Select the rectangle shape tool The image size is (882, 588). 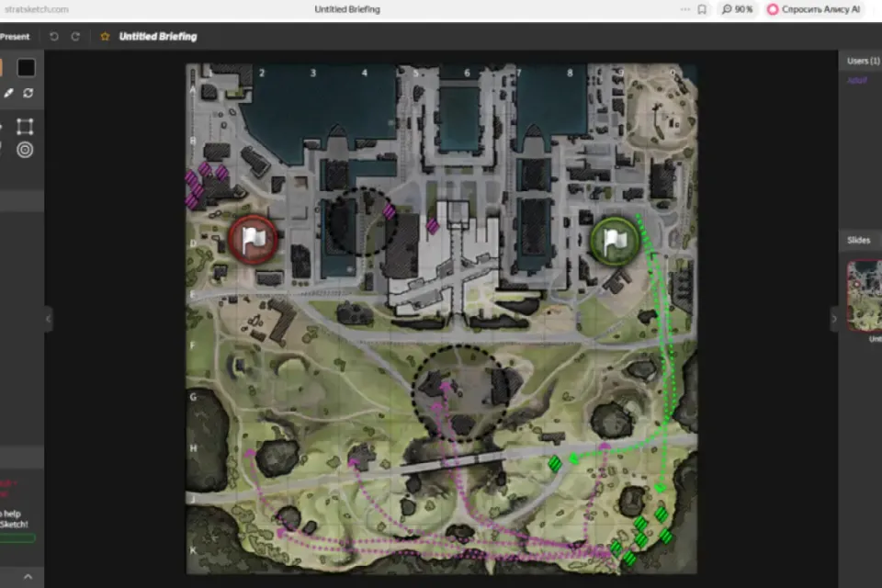tap(25, 127)
